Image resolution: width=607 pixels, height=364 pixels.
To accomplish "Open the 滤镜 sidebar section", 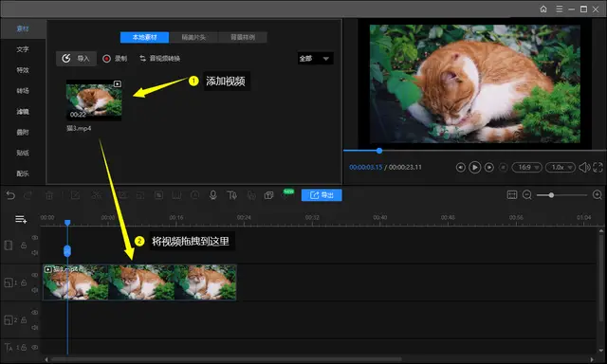I will [x=23, y=112].
